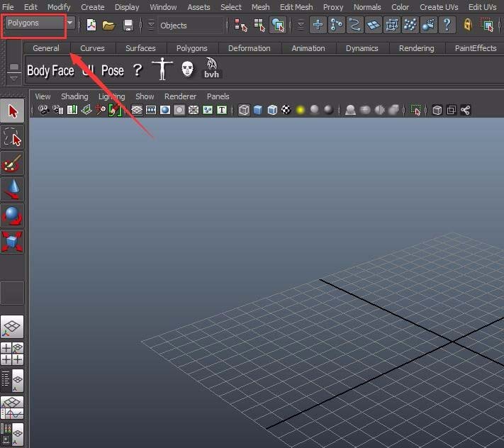Select by component type mode icon
Screen dimensions: 504x448
278,25
